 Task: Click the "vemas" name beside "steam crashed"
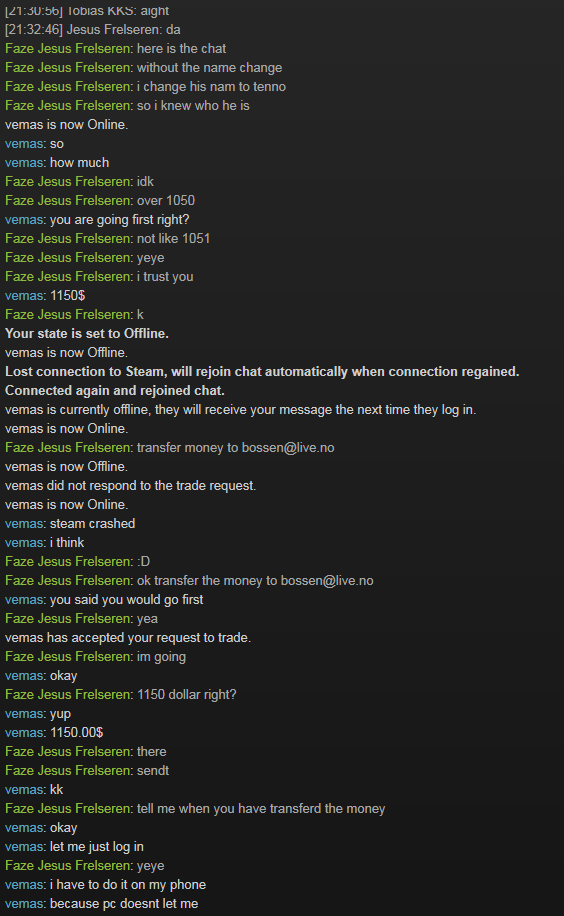pos(24,523)
